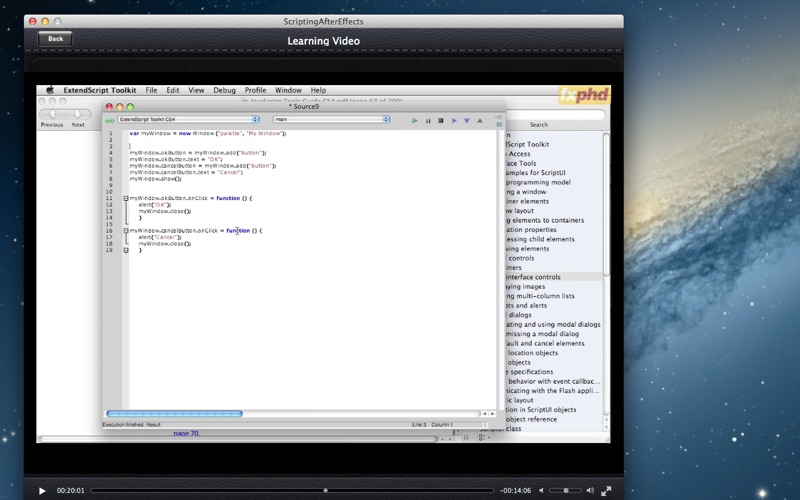
Task: Click the Source9 horizontal scrollbar thumb
Action: 174,413
